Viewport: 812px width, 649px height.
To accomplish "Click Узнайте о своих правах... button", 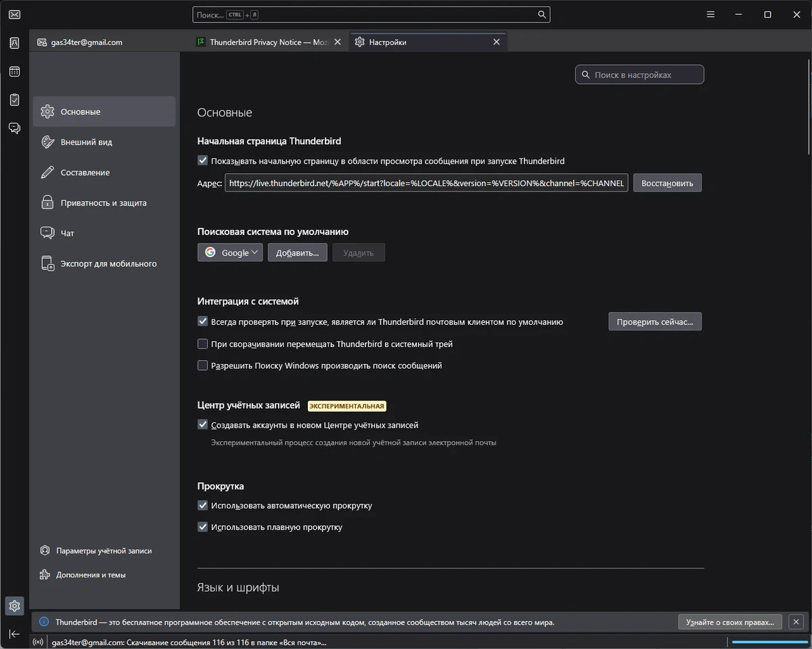I will pos(730,622).
